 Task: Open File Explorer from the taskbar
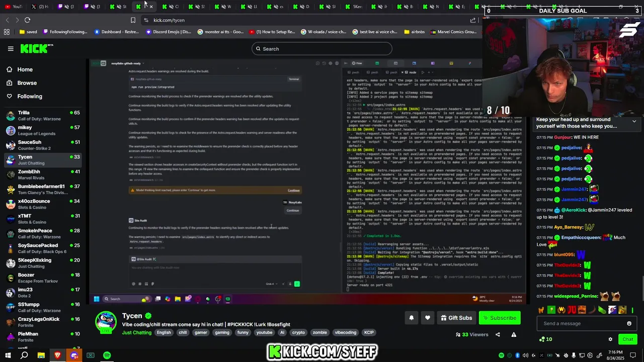pos(41,355)
